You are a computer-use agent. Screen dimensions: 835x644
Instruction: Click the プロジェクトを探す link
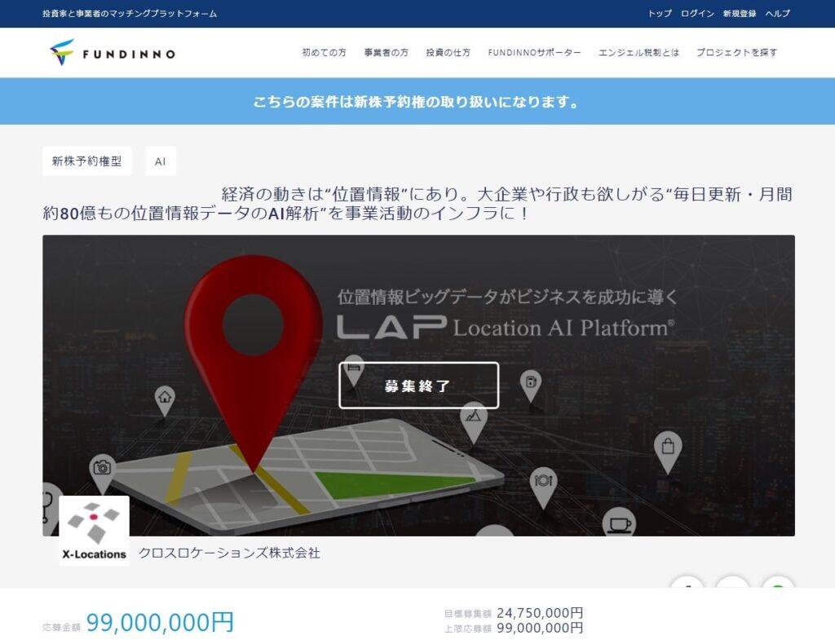tap(737, 51)
